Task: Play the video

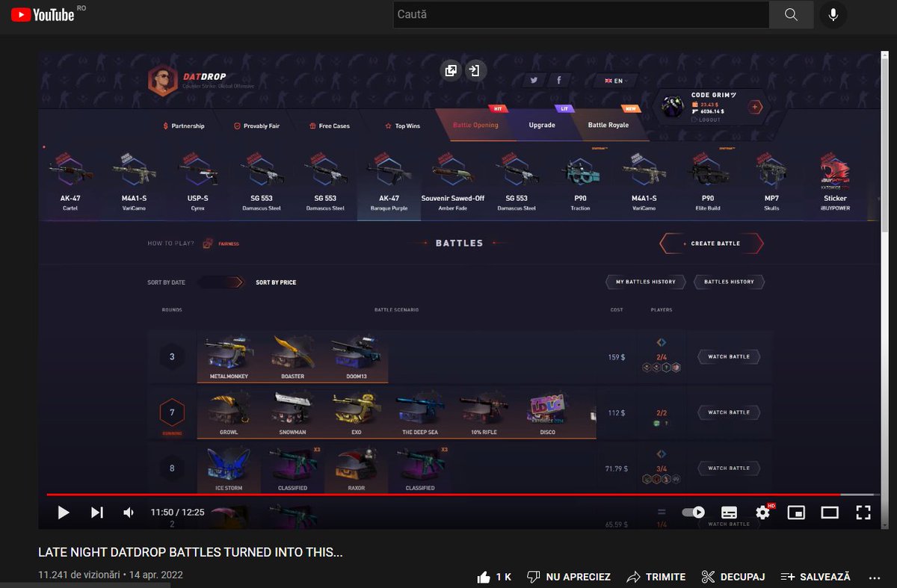Action: (64, 513)
